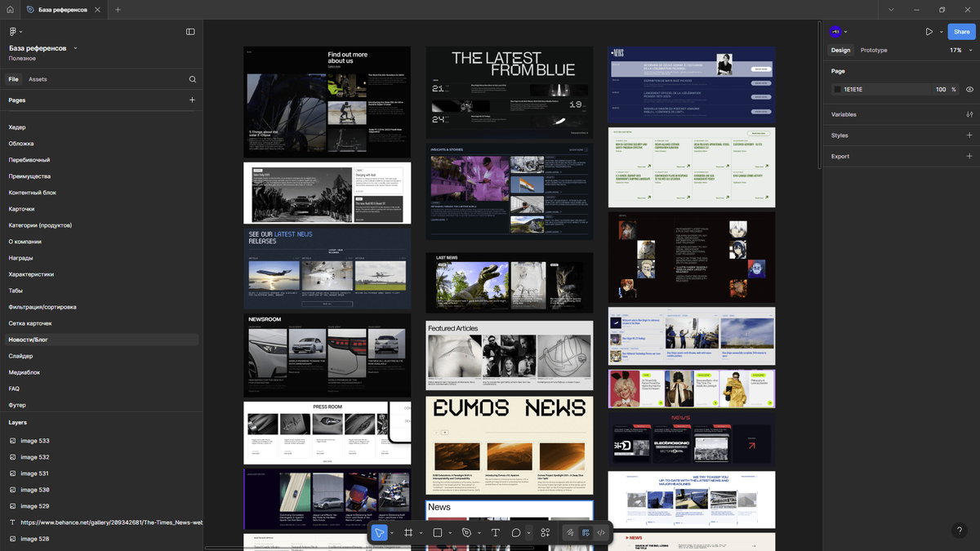Select the NEWSROOM reference image
This screenshot has width=980, height=551.
(327, 355)
